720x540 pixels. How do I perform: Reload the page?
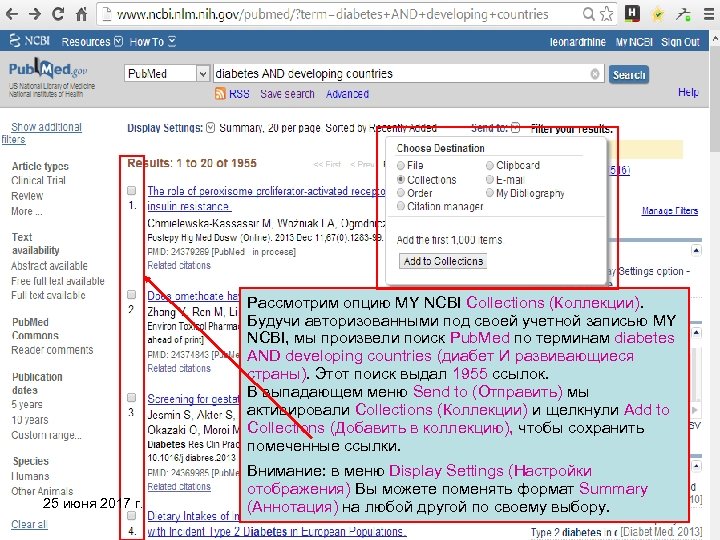coord(58,14)
